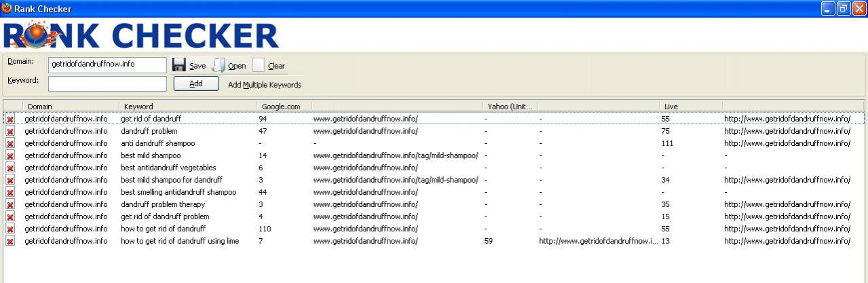This screenshot has height=283, width=868.
Task: Sort by the Live column header
Action: pos(691,106)
